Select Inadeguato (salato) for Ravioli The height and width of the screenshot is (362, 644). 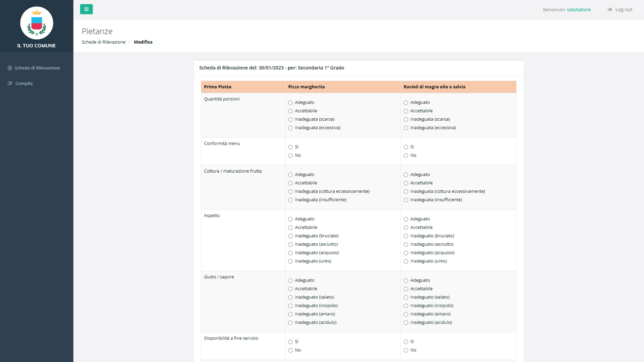click(406, 297)
